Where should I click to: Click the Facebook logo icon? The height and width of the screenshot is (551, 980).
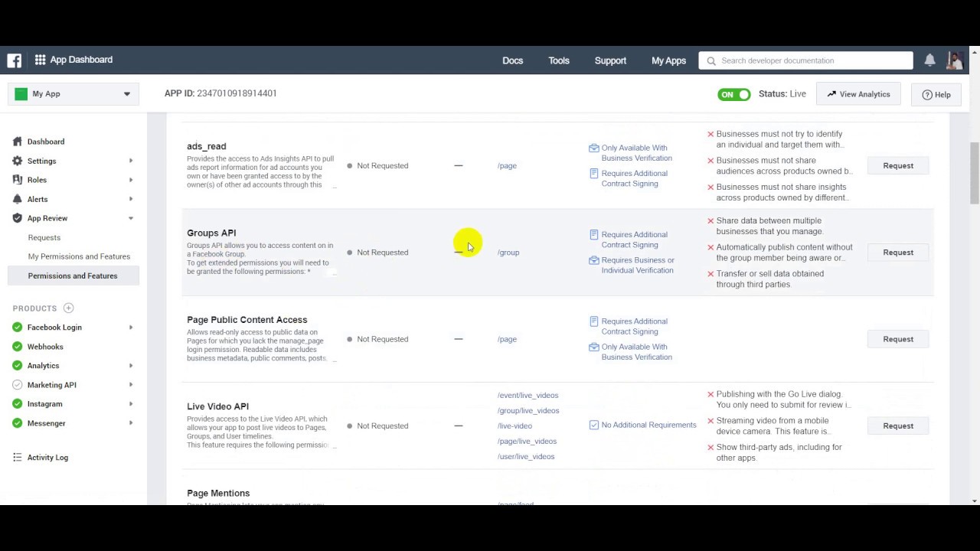(x=14, y=60)
